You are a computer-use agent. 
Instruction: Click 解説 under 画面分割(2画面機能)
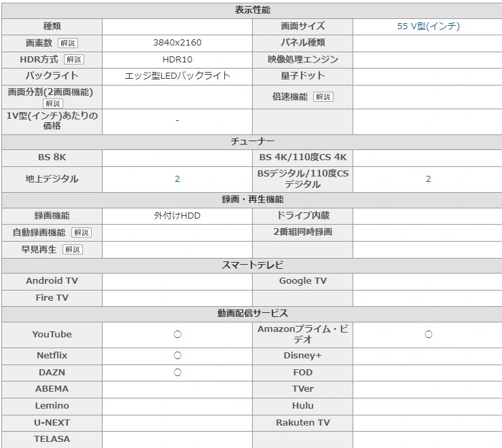(x=52, y=104)
